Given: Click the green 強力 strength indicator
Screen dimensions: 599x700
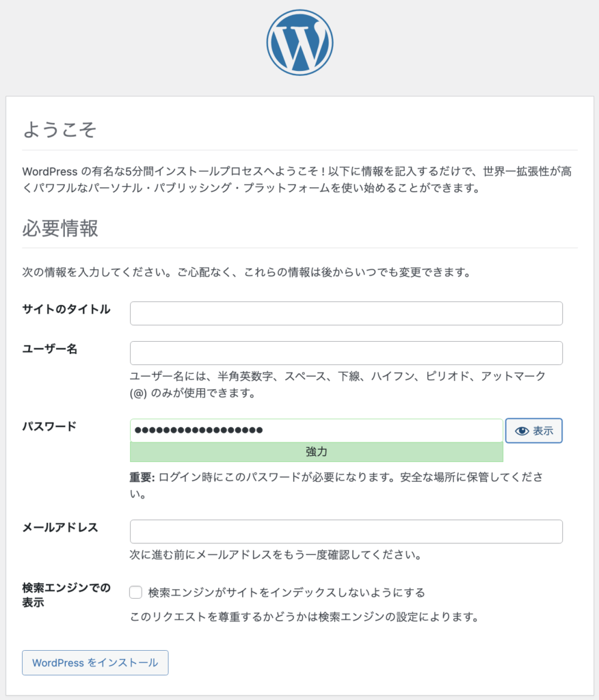Looking at the screenshot, I should pos(316,452).
